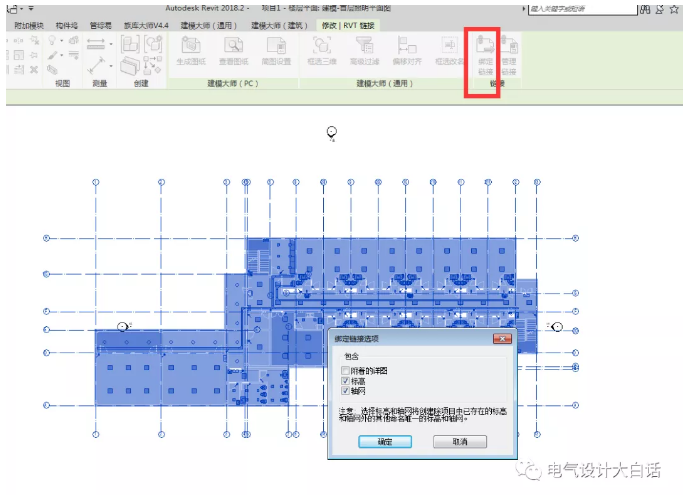687x495 pixels.
Task: Click binoculars search icon in title bar
Action: click(645, 9)
